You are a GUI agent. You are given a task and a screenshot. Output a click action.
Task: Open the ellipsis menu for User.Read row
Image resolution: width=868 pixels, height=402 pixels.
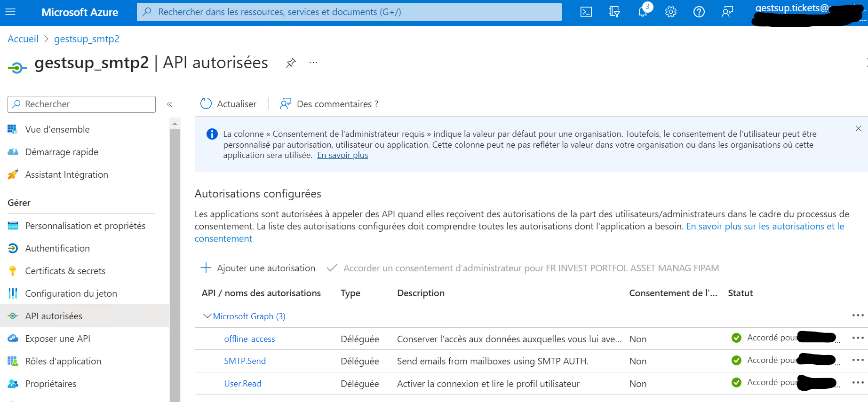pyautogui.click(x=858, y=383)
